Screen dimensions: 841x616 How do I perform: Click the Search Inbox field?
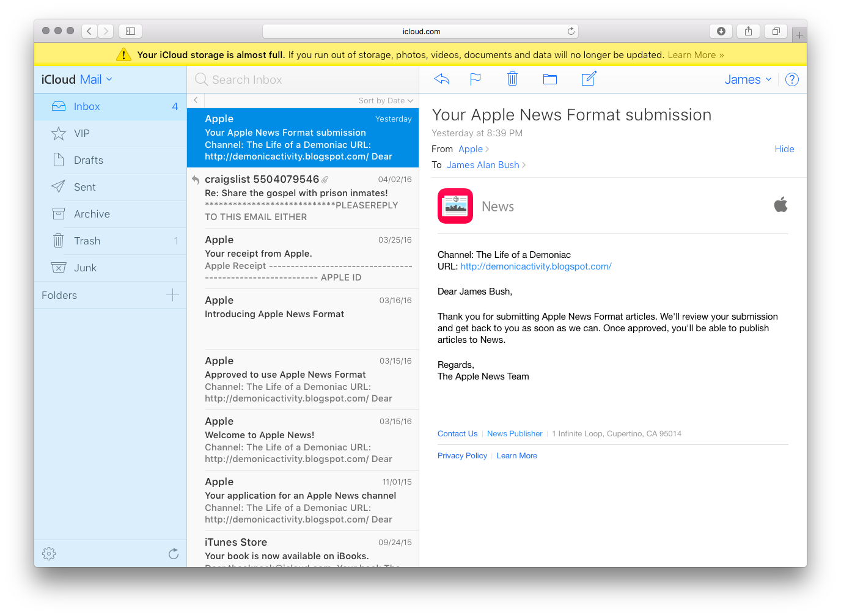303,79
